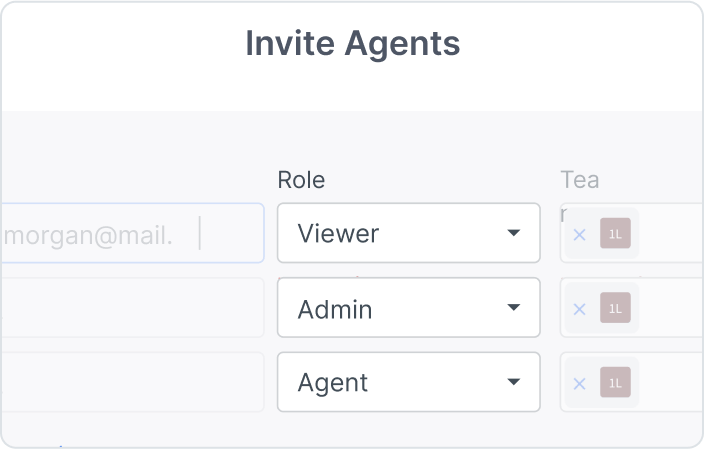Viewport: 704px width, 449px height.
Task: Click the empty email field beside Agent
Action: [x=130, y=382]
